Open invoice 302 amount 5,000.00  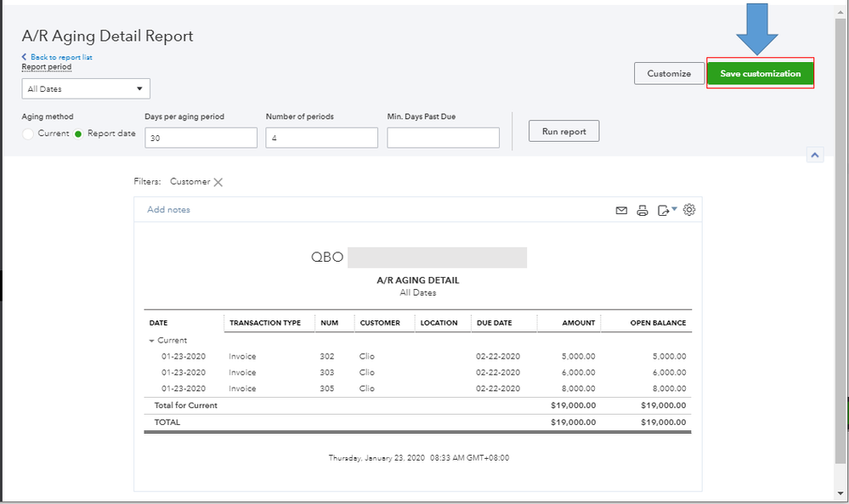click(x=579, y=357)
